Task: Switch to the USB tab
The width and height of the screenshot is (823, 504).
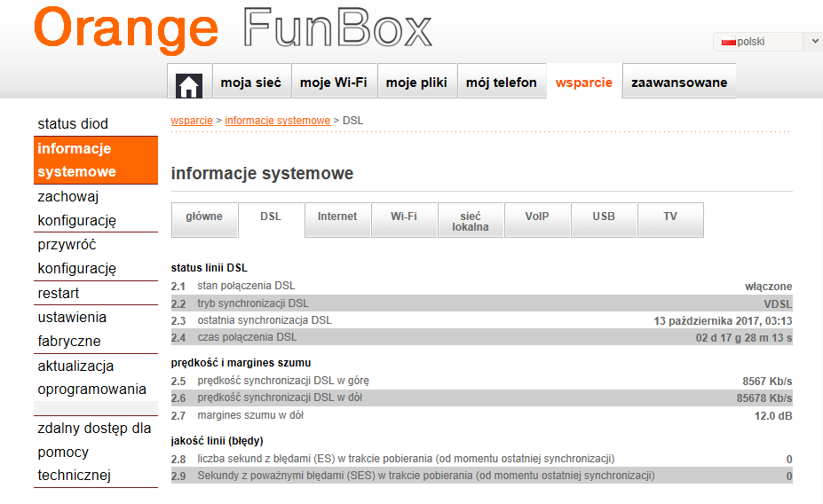Action: [604, 220]
